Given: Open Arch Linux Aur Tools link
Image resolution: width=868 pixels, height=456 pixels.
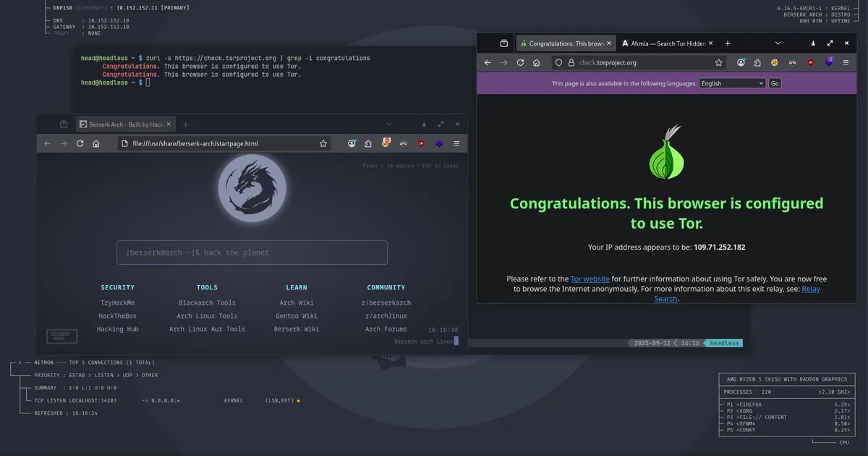Looking at the screenshot, I should tap(207, 329).
